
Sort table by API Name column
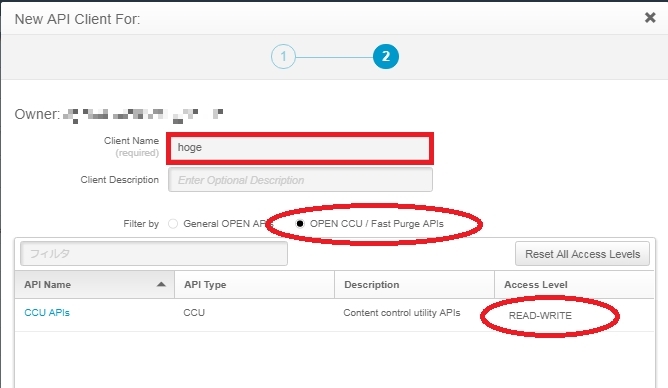pos(95,285)
